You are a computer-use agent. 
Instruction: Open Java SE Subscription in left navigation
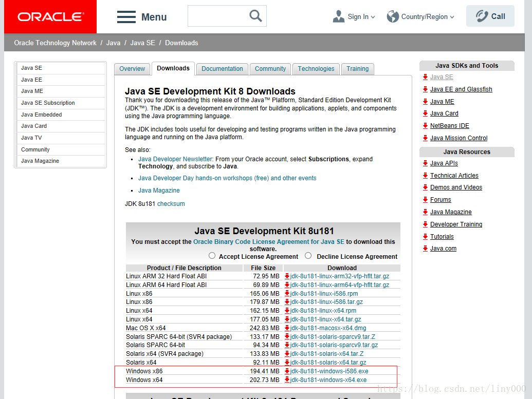tap(61, 103)
